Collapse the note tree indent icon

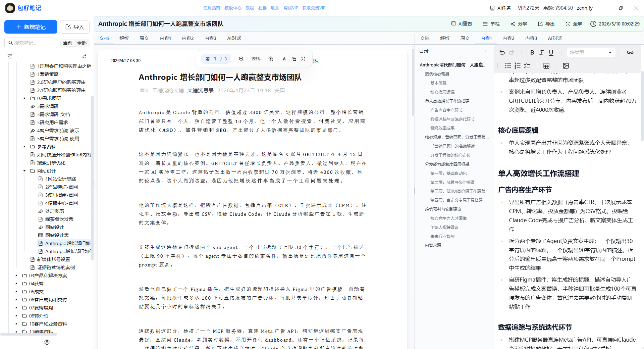tap(10, 56)
